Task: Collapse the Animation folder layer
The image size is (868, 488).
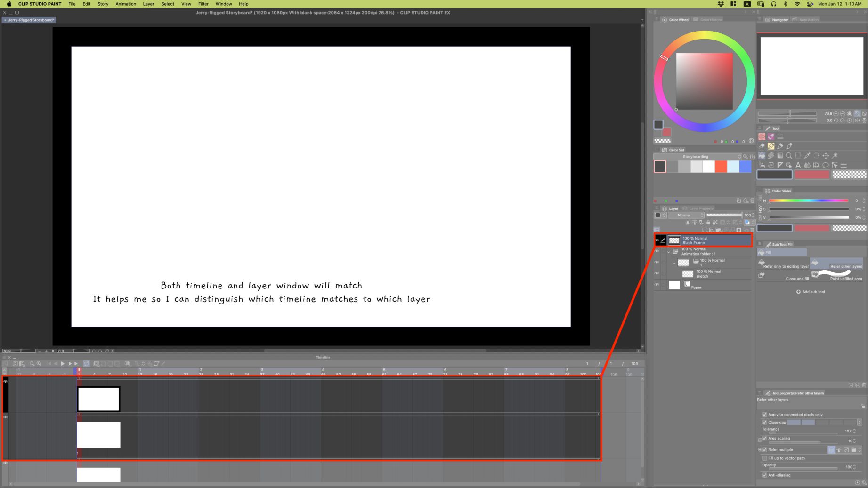Action: click(x=668, y=252)
